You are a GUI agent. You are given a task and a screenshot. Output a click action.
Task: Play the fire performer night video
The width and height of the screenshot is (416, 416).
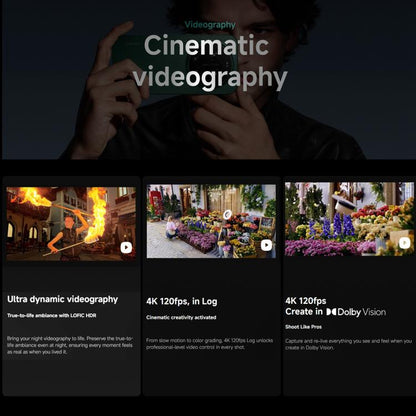click(126, 247)
